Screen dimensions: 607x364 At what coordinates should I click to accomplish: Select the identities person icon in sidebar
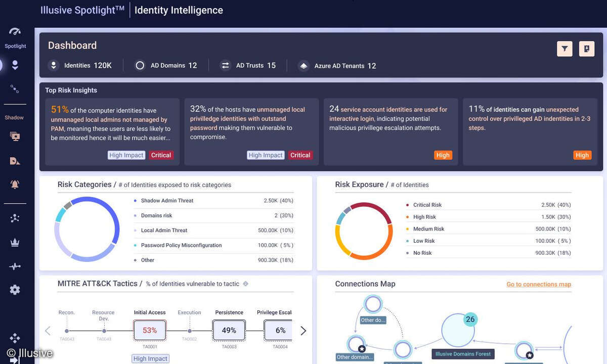click(15, 65)
